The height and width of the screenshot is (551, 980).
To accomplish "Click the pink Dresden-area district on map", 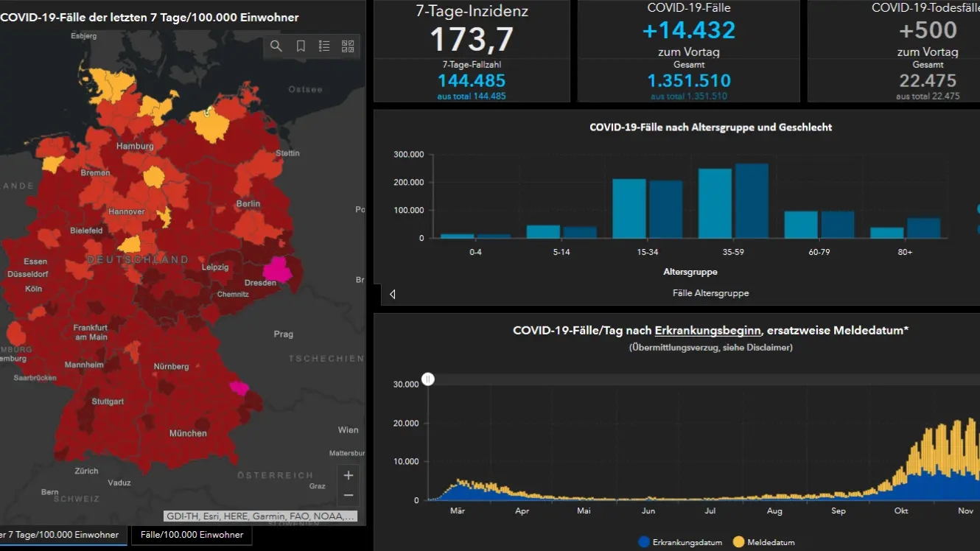I will tap(278, 270).
